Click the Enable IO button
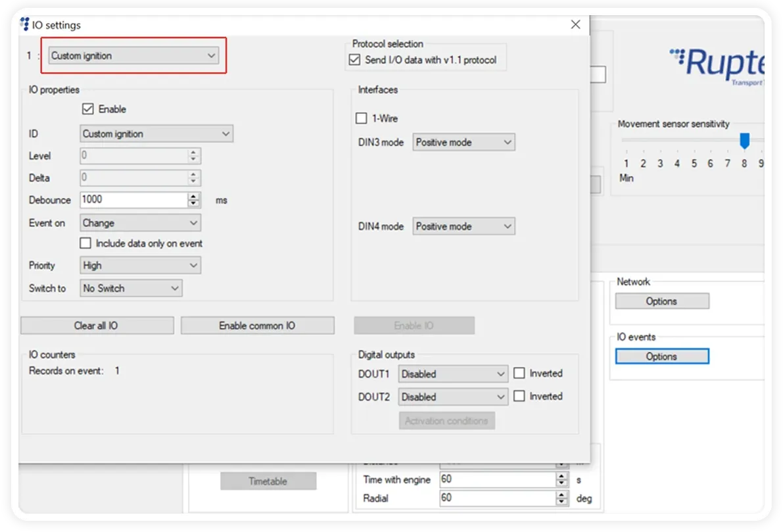The width and height of the screenshot is (783, 532). click(414, 326)
